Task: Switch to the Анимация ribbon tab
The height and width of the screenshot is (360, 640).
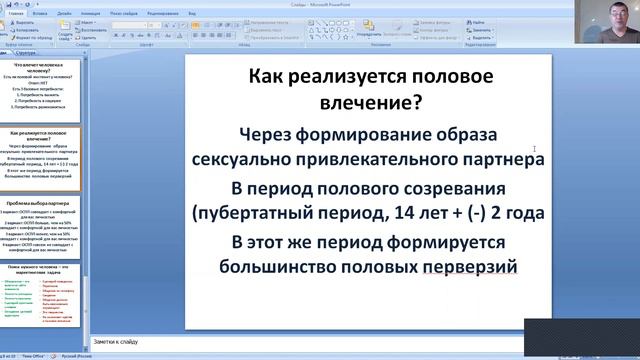Action: tap(91, 13)
